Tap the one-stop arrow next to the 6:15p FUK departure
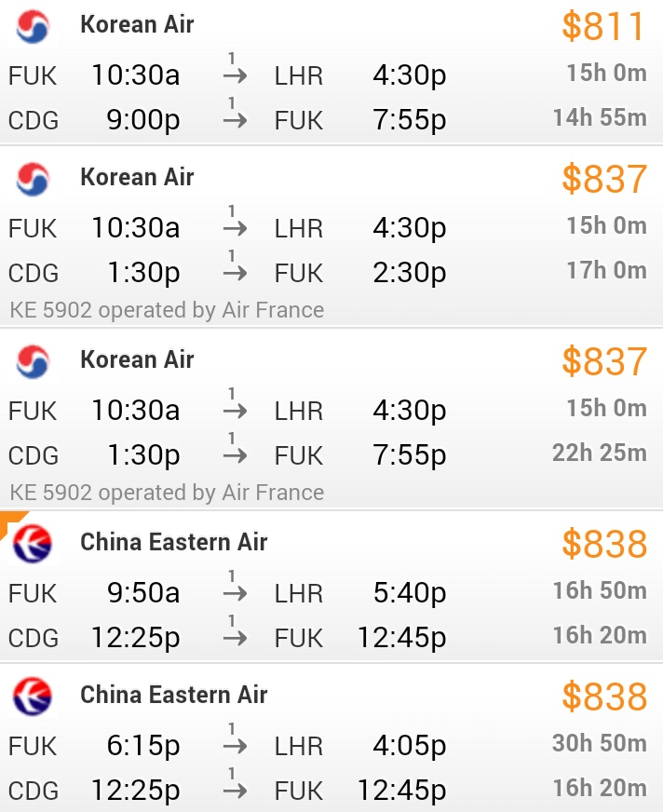 tap(236, 742)
